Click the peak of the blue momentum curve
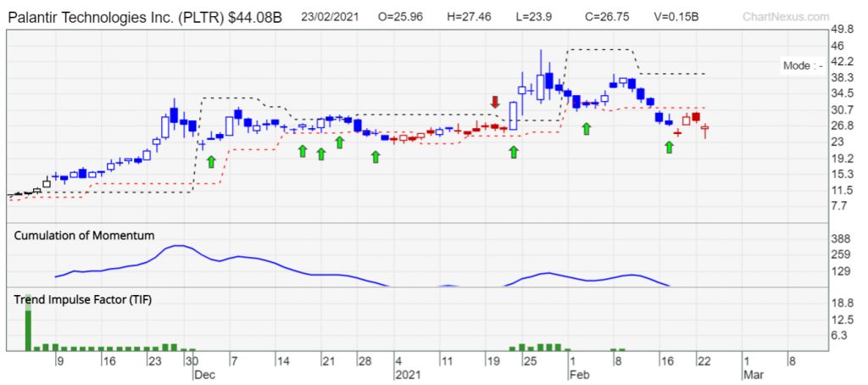Screen dimensions: 868x385 [x=177, y=245]
